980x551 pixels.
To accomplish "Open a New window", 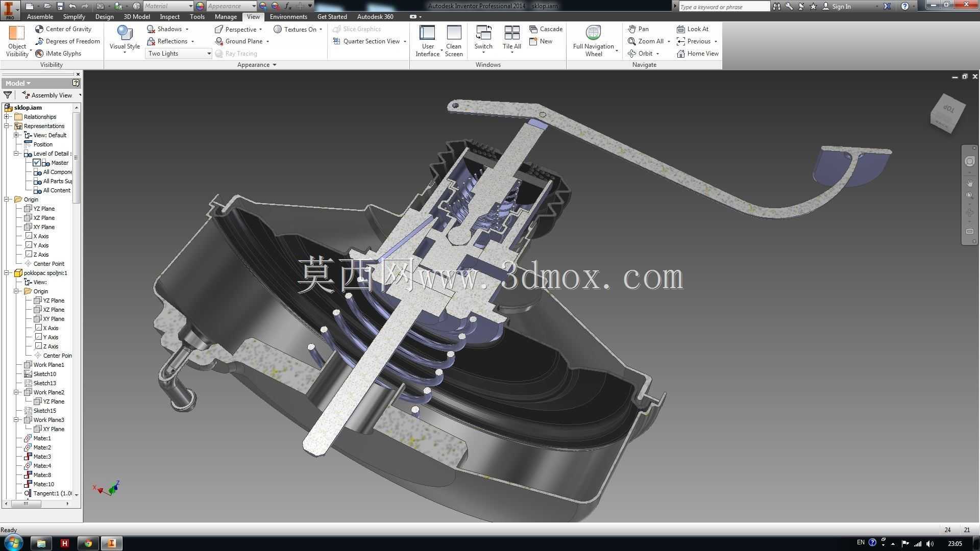I will tap(541, 41).
